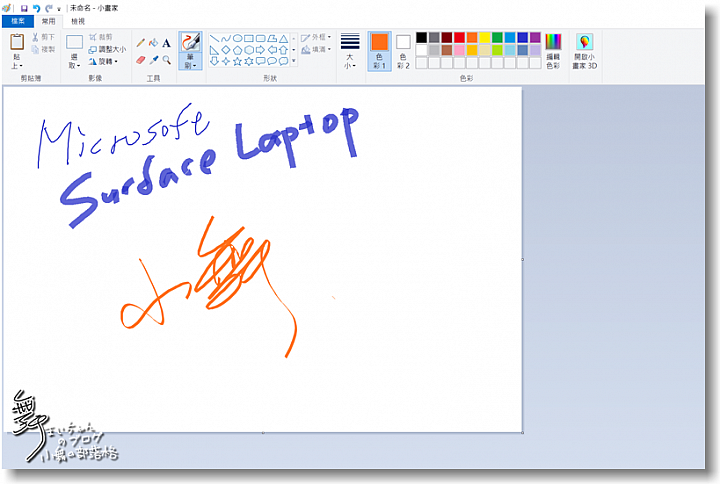The height and width of the screenshot is (484, 720).
Task: Open the Size (大小) dropdown
Action: click(350, 51)
